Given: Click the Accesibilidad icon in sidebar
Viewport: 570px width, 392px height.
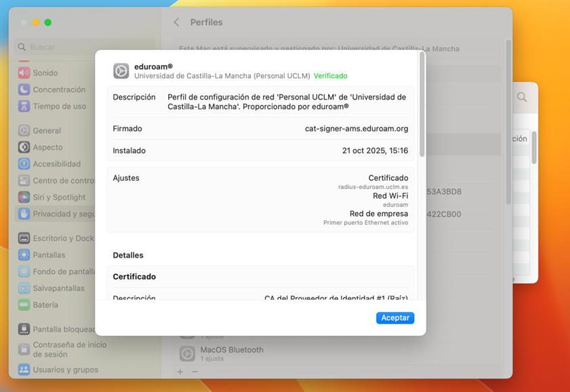Looking at the screenshot, I should (24, 164).
